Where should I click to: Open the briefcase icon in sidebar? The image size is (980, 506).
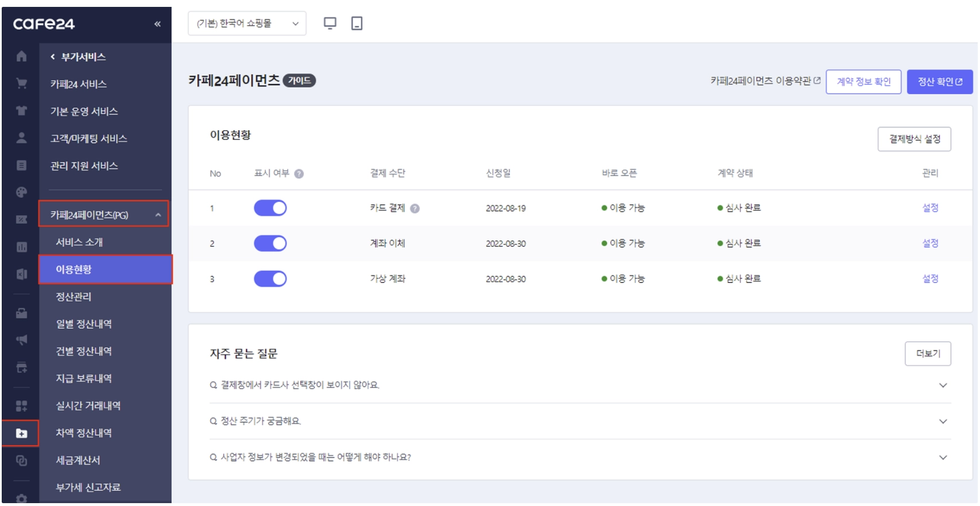[x=21, y=313]
